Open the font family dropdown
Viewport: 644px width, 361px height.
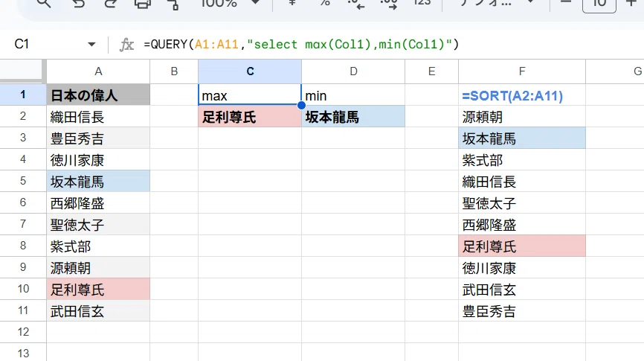pos(497,2)
